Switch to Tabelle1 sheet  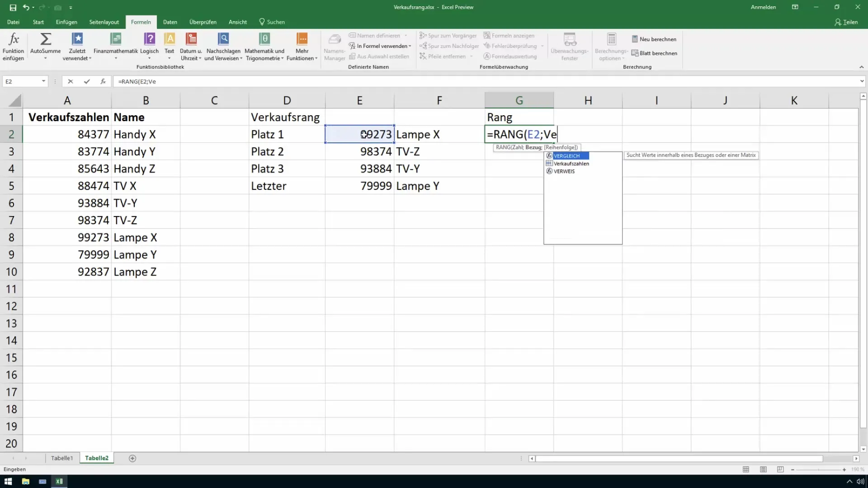62,458
